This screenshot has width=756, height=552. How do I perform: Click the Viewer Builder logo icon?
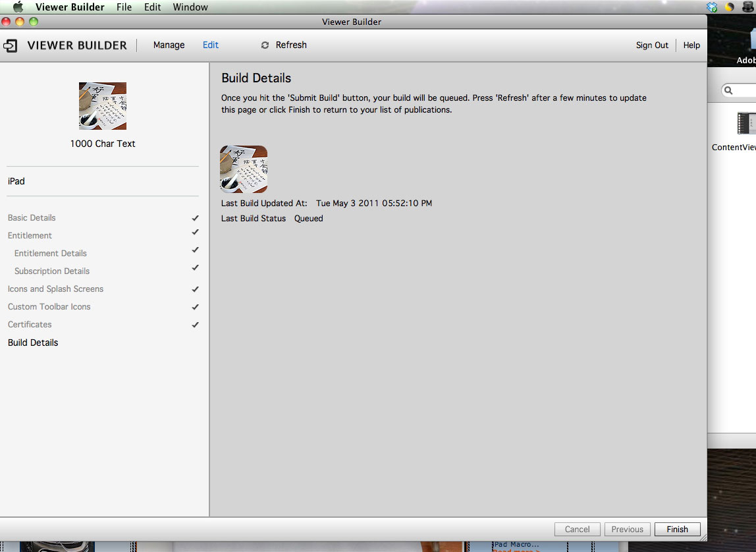tap(10, 45)
